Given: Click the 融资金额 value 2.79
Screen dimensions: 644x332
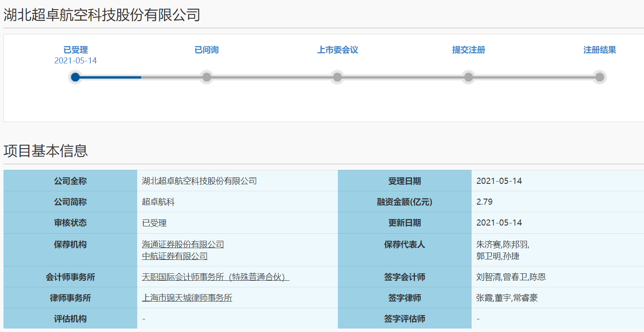Looking at the screenshot, I should (484, 202).
